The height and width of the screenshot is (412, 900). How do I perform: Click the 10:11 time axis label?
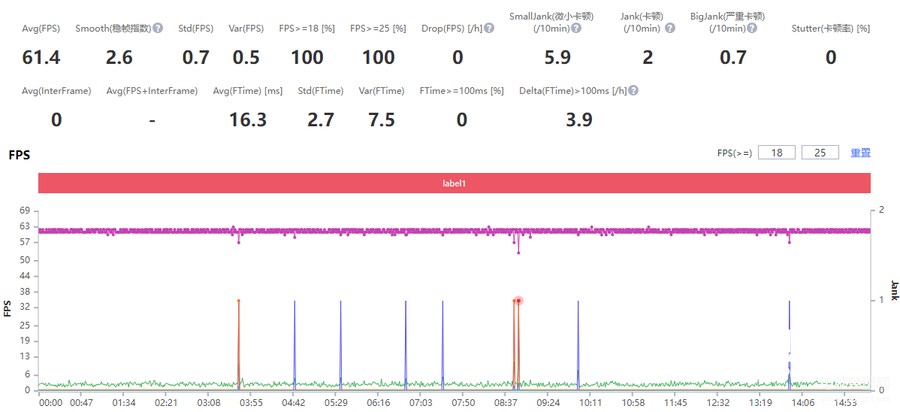pyautogui.click(x=590, y=403)
